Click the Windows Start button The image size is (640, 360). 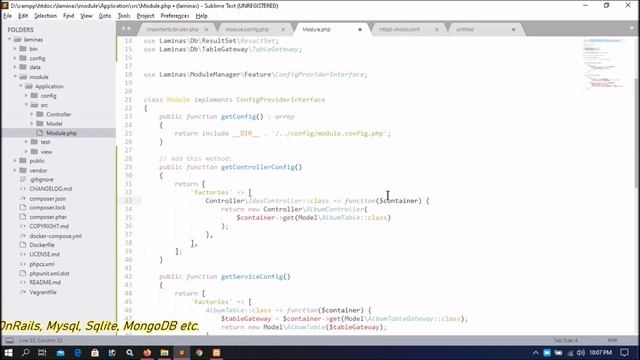tap(8, 353)
